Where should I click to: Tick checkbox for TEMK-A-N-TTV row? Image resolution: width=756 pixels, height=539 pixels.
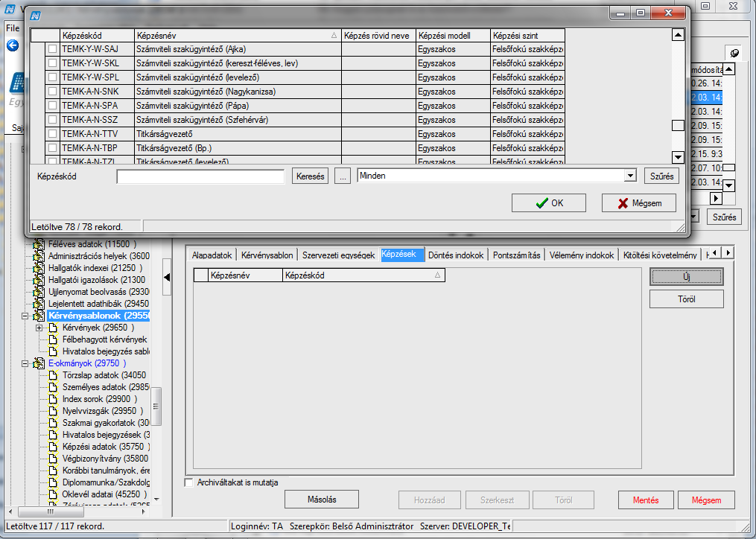[53, 133]
